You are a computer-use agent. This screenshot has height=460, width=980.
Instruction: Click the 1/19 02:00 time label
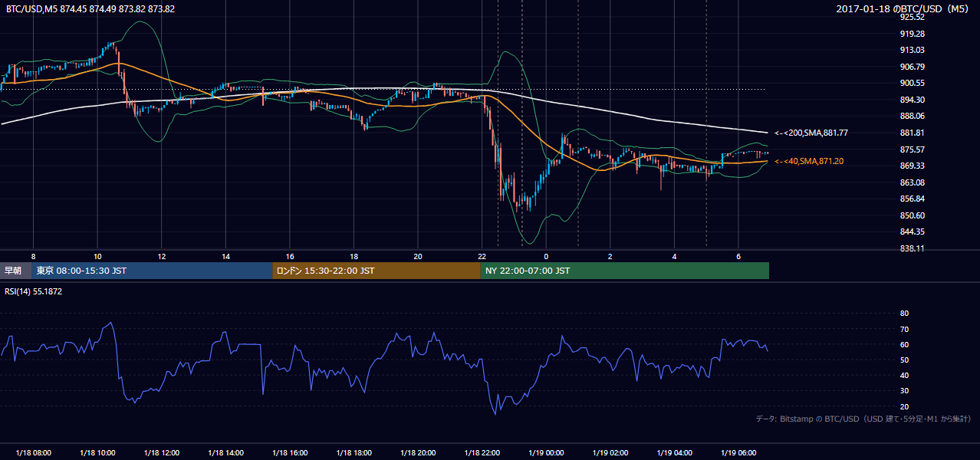coord(610,453)
